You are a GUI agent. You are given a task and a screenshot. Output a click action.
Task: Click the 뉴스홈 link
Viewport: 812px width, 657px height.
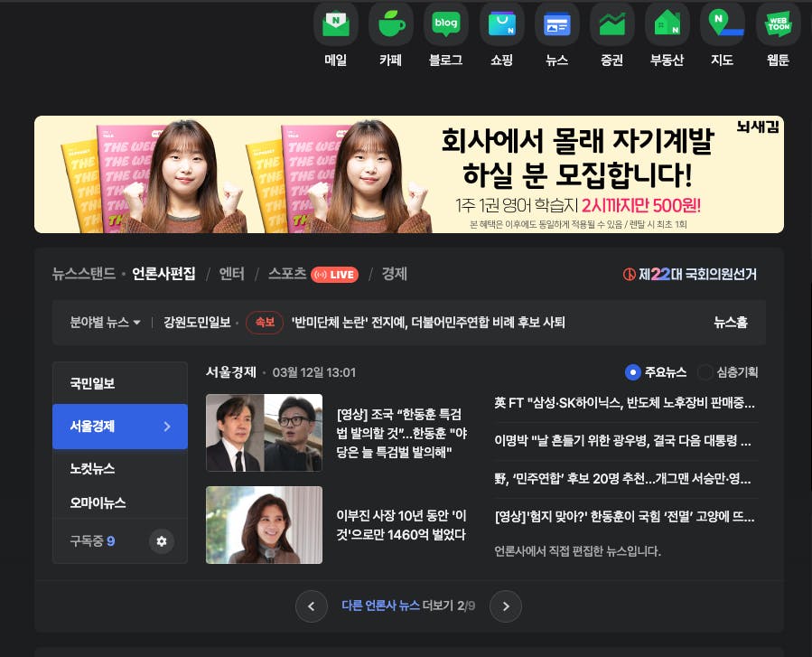pyautogui.click(x=731, y=323)
